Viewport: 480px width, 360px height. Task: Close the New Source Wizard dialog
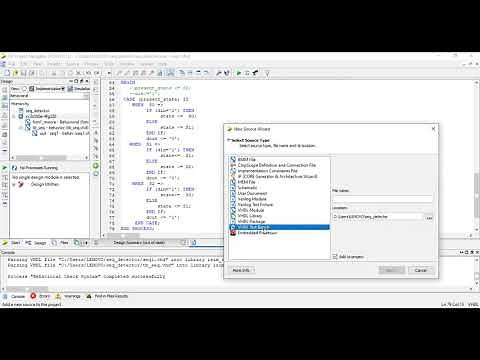[433, 129]
